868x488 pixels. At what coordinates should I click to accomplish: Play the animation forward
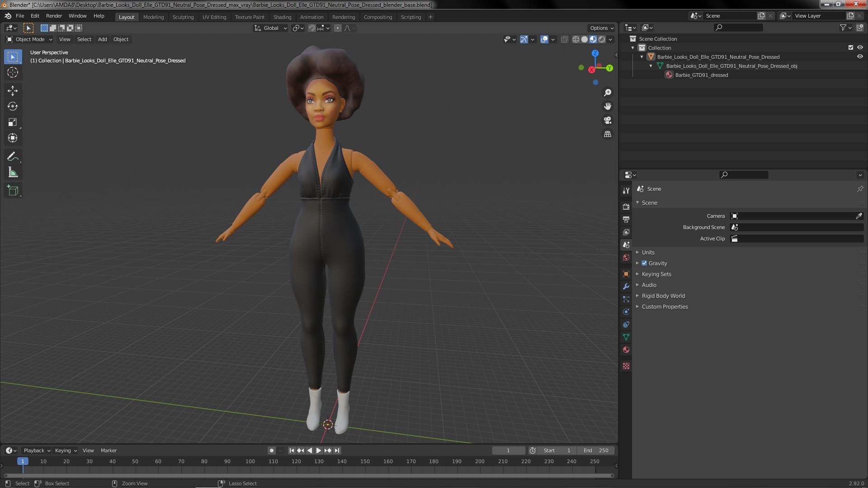coord(319,450)
